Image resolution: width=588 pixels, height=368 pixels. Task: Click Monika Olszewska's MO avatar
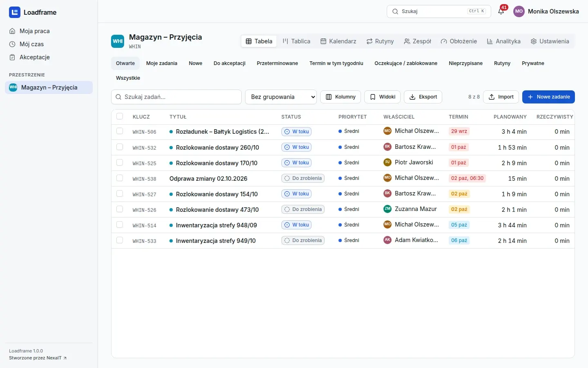pos(519,11)
